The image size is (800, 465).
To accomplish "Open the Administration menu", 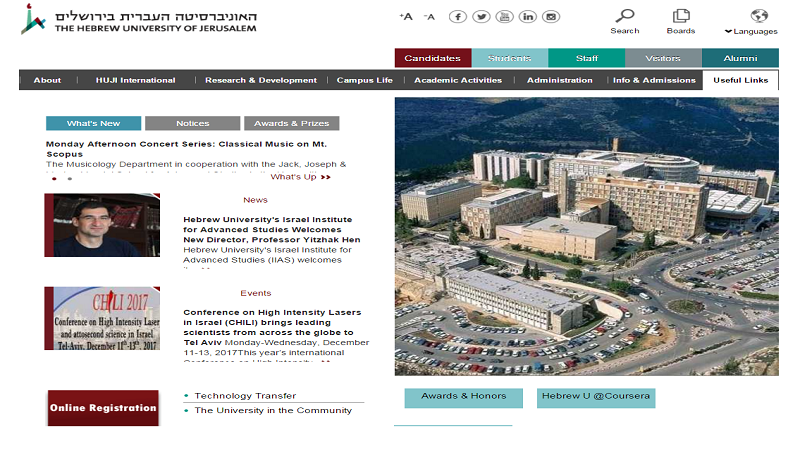I will (x=560, y=80).
